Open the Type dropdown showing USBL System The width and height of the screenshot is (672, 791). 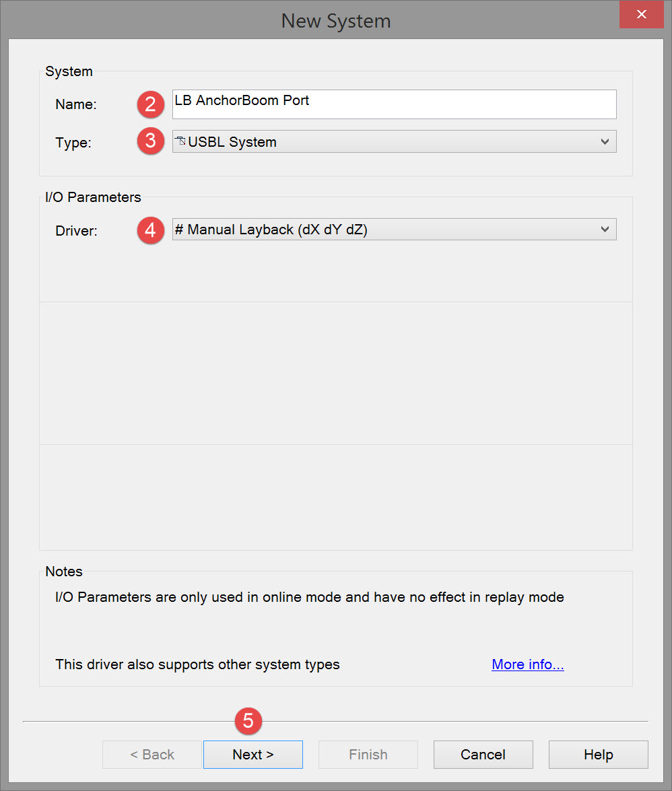tap(394, 141)
